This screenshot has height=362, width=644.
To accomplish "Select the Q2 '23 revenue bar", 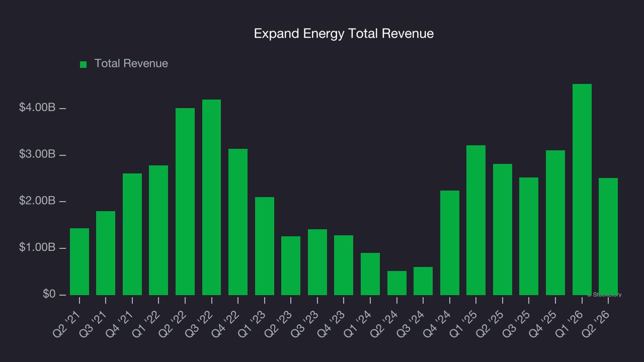I will point(291,265).
